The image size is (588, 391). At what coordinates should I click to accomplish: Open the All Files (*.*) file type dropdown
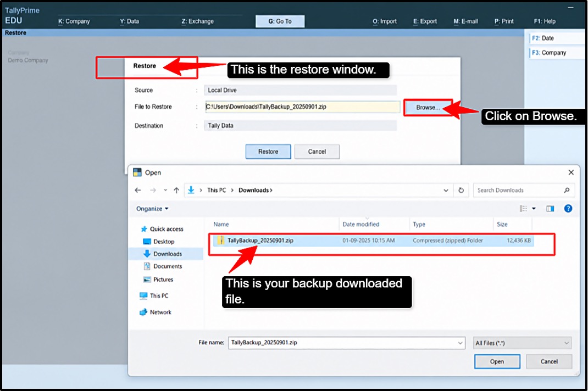coord(523,343)
